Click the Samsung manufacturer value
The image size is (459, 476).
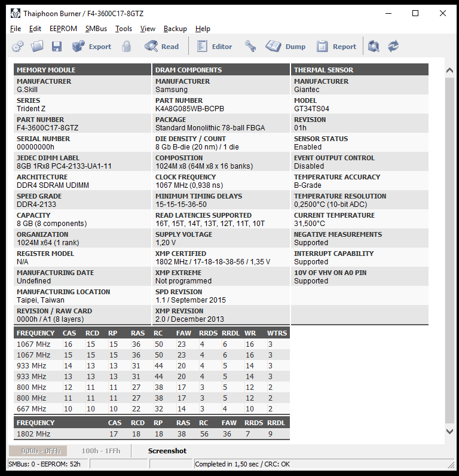click(x=172, y=90)
